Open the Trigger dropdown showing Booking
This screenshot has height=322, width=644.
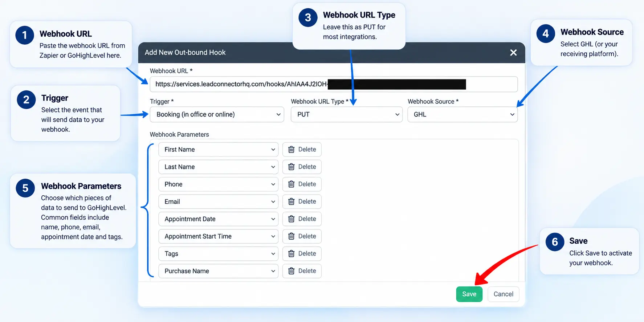point(217,114)
